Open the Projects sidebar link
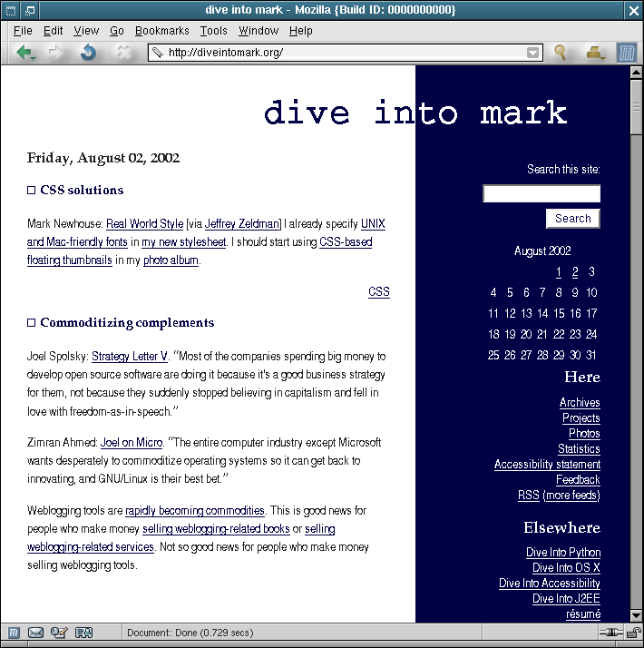This screenshot has width=644, height=648. (581, 417)
